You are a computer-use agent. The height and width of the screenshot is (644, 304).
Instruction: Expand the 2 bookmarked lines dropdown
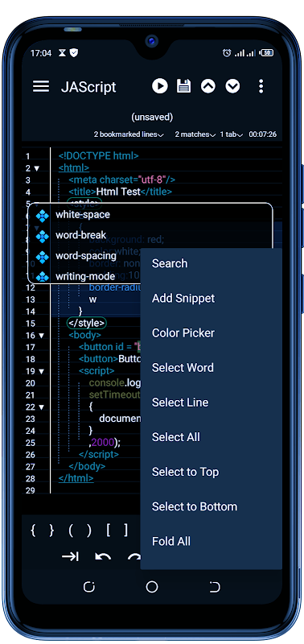tap(129, 134)
